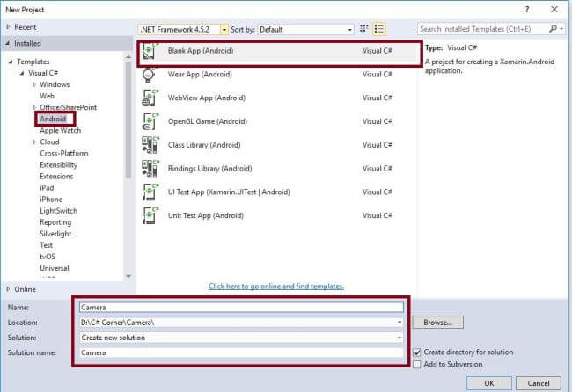Select Bindings Library (Android) template name

(210, 169)
